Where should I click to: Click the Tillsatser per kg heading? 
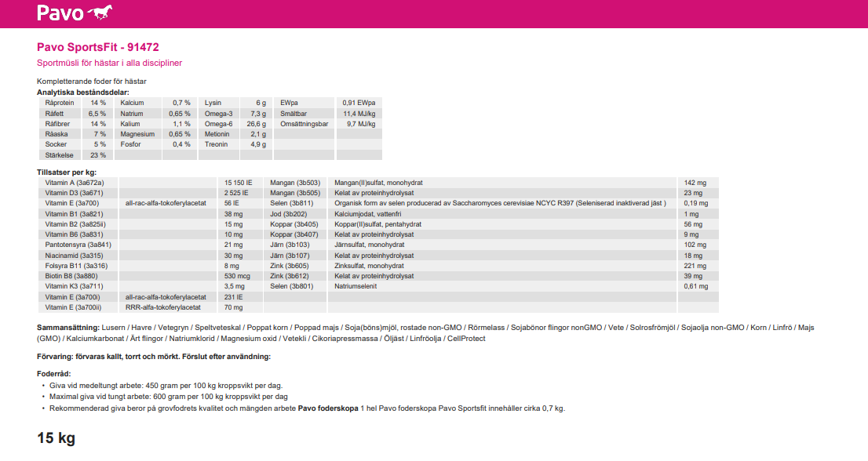[x=66, y=172]
